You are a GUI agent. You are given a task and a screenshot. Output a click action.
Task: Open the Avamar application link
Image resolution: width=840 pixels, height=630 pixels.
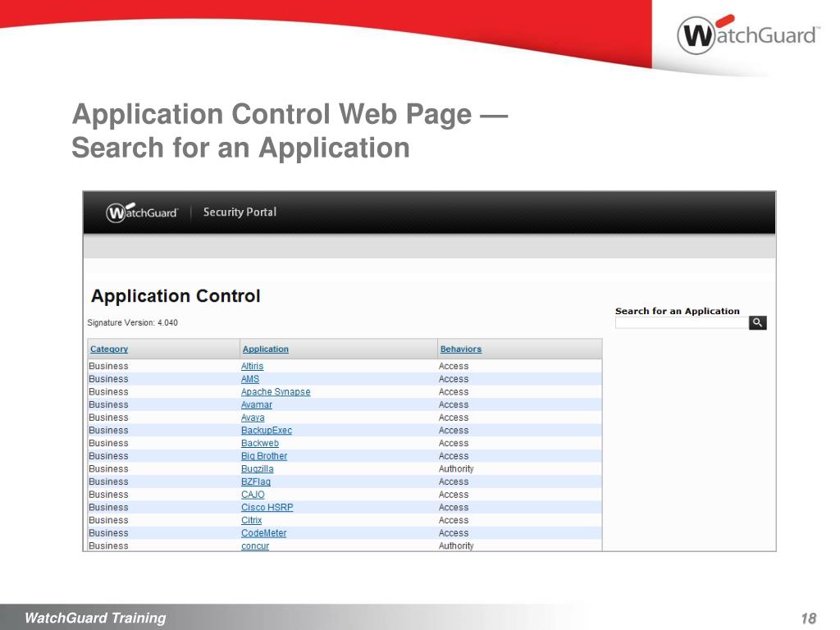pyautogui.click(x=257, y=404)
